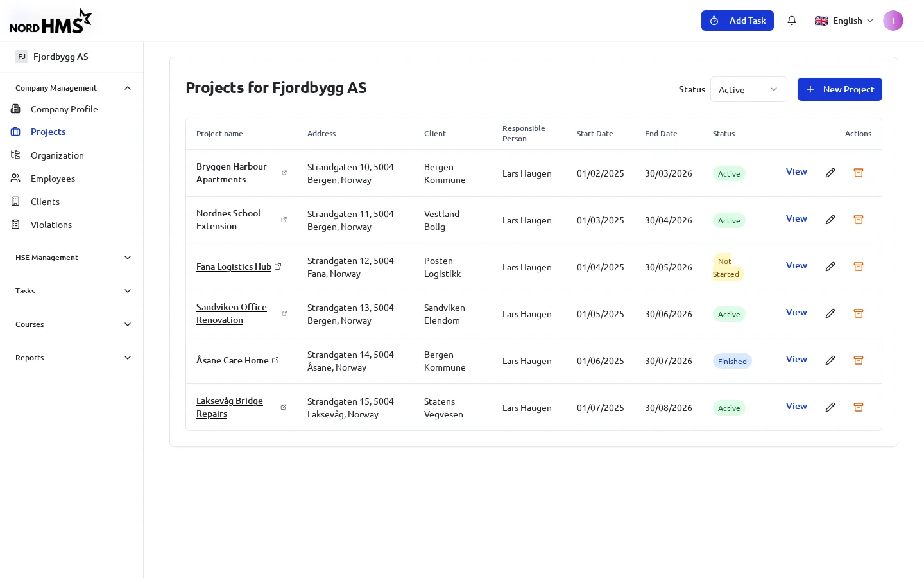Click address Strandgaten 15, 5004 Laksevåg
Image resolution: width=924 pixels, height=578 pixels.
click(x=350, y=408)
